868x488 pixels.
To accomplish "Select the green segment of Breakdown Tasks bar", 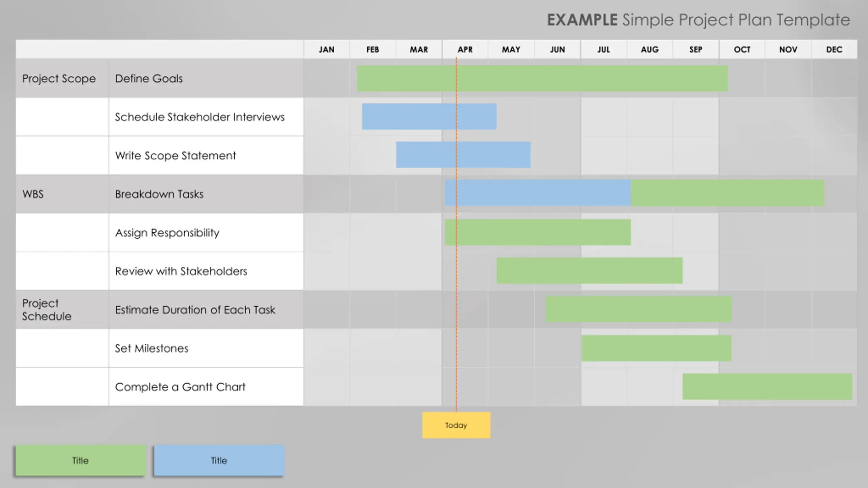I will tap(727, 193).
